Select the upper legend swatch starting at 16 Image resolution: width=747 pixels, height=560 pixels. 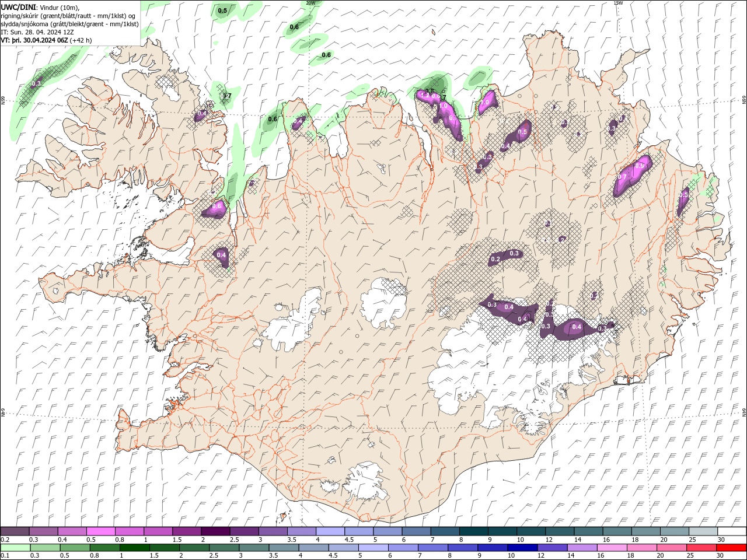pos(616,531)
